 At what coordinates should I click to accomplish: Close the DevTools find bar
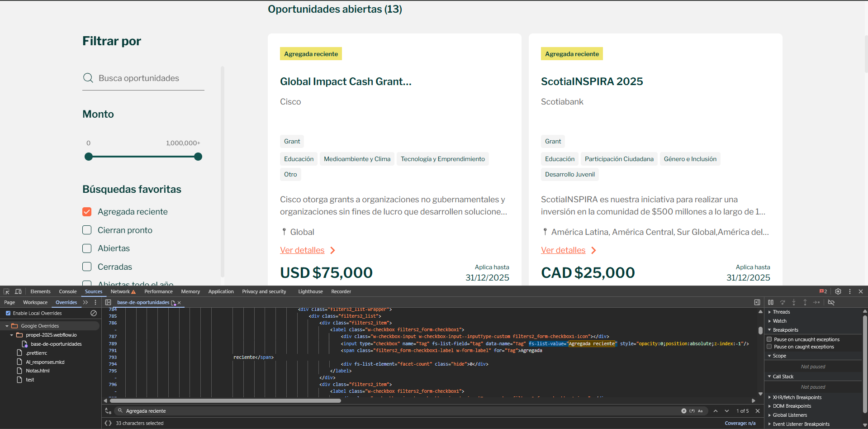758,411
